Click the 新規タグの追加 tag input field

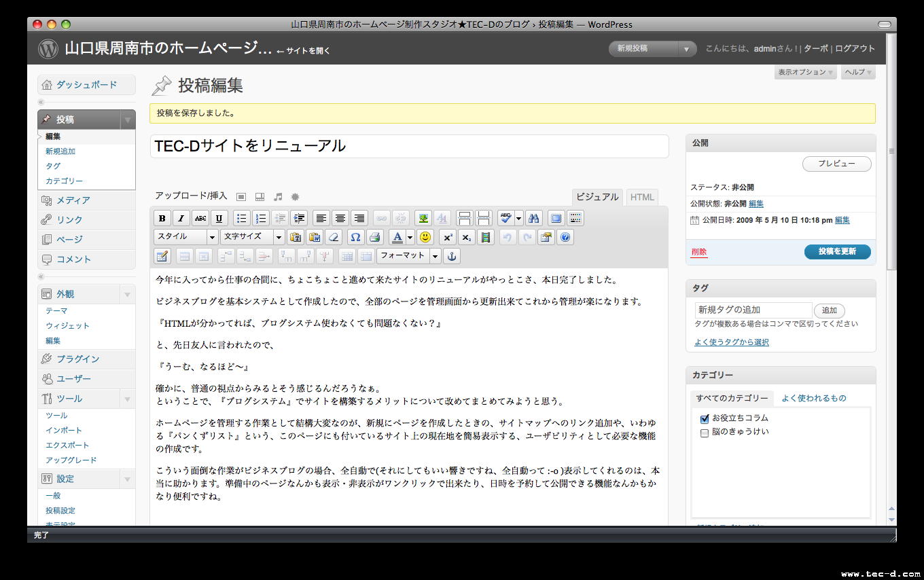[x=753, y=310]
